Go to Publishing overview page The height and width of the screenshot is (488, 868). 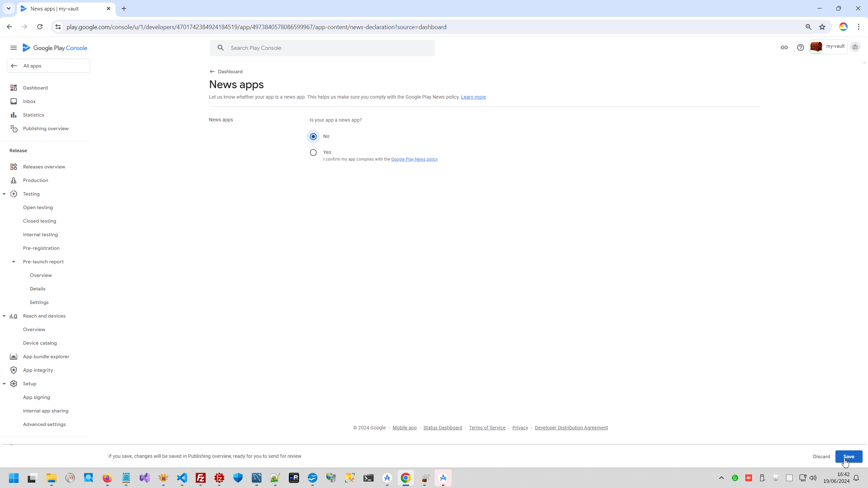coord(45,128)
